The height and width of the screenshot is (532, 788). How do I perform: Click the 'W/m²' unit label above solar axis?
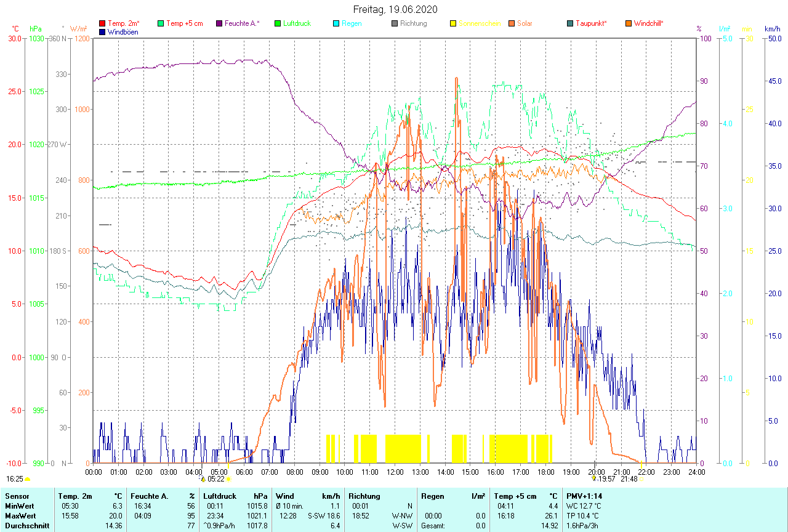(79, 29)
